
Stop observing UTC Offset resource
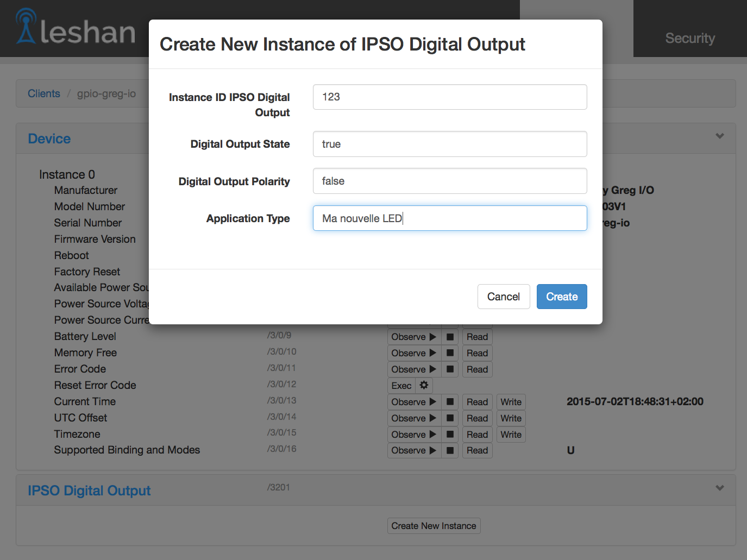[450, 418]
